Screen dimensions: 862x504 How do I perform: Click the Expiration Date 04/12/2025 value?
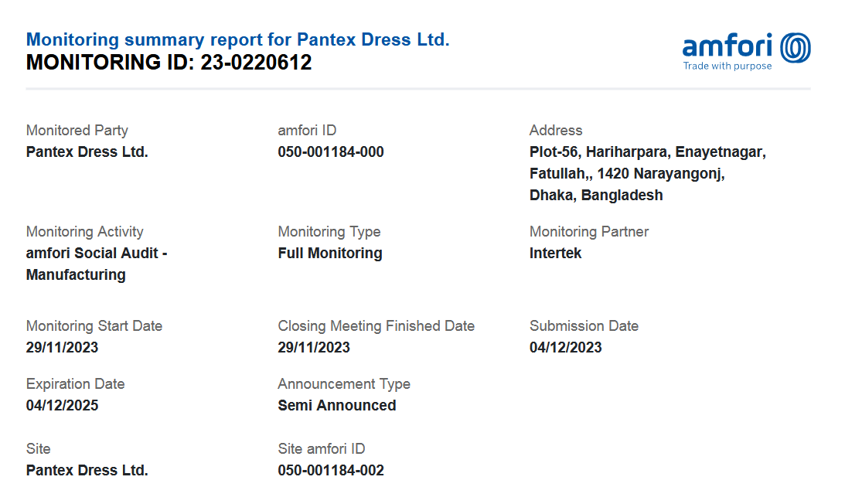(x=62, y=406)
